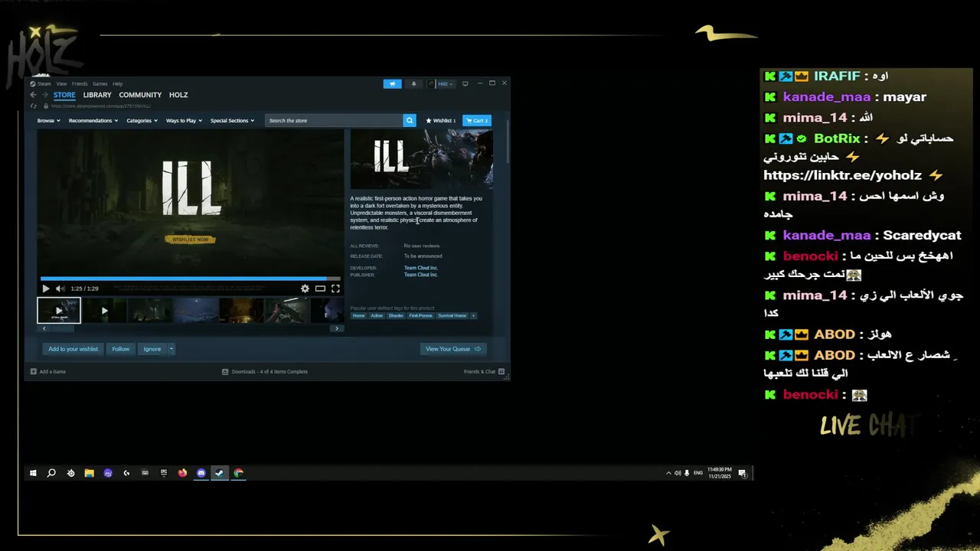Viewport: 980px width, 551px height.
Task: Select the Survival Horror tag
Action: pos(452,315)
